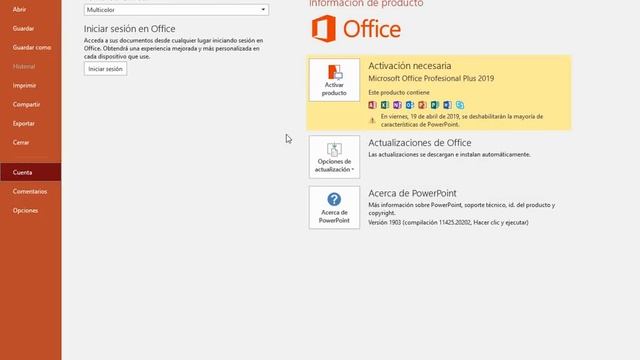Select the highlighted Cuenta item

(x=31, y=172)
